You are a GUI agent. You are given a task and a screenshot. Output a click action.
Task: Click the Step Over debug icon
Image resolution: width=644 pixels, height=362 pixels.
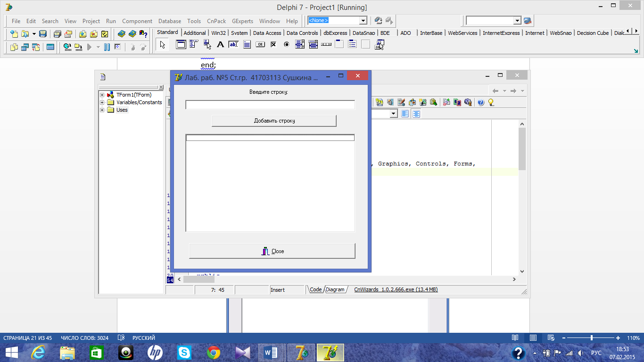coord(143,47)
